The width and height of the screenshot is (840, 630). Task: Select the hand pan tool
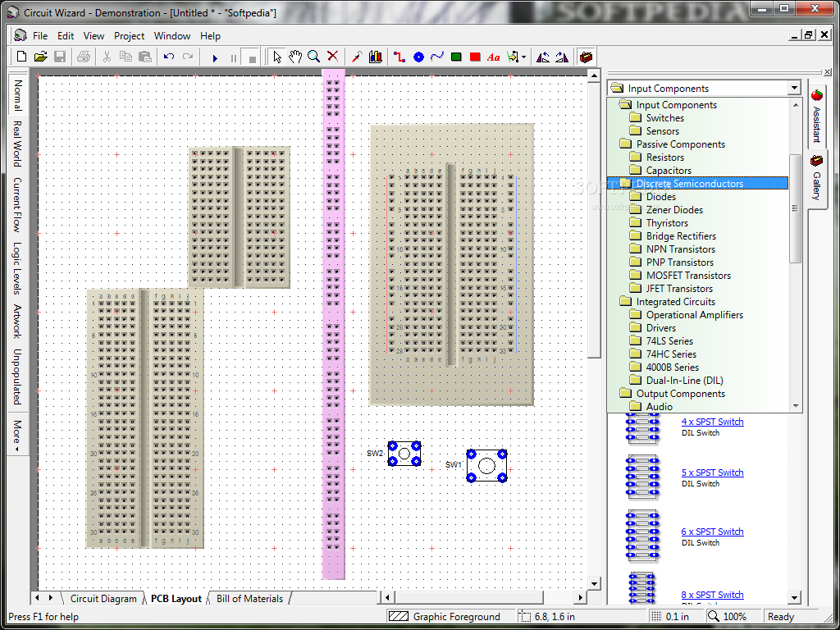295,57
